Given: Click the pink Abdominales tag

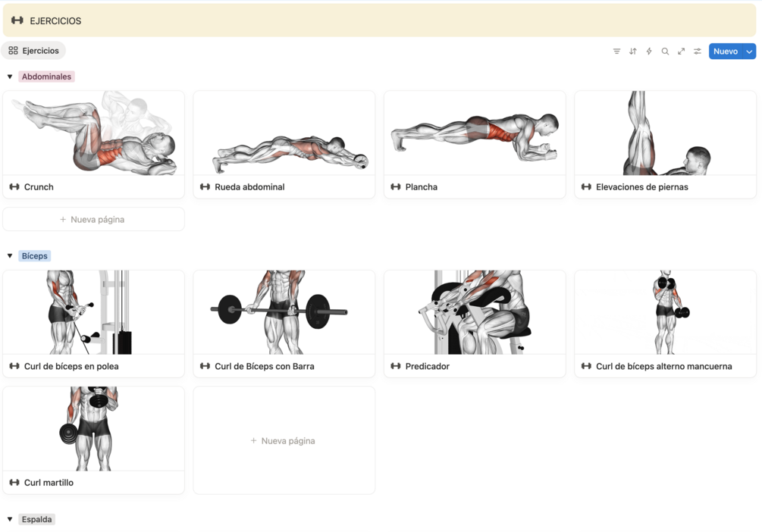Looking at the screenshot, I should click(x=46, y=77).
